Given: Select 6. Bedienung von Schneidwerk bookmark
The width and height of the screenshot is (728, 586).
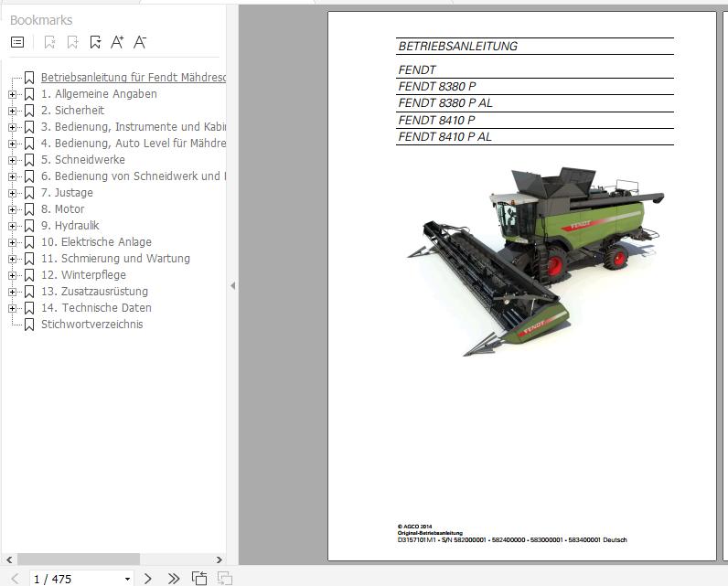Looking at the screenshot, I should pos(134,176).
